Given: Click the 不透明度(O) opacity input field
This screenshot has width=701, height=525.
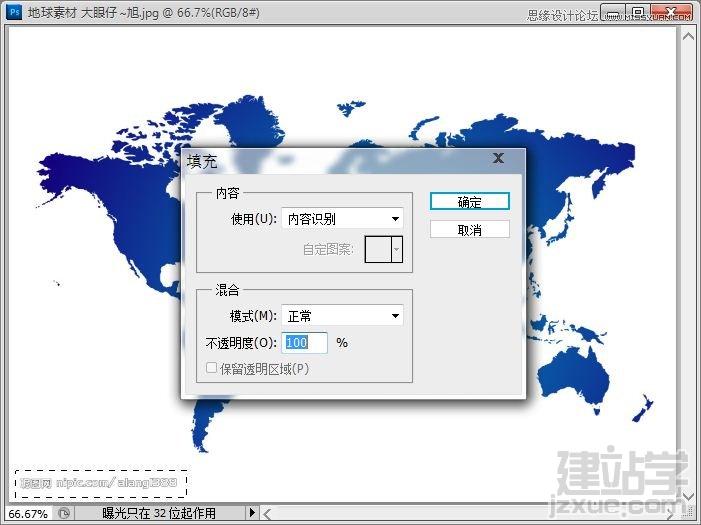Looking at the screenshot, I should [x=305, y=343].
